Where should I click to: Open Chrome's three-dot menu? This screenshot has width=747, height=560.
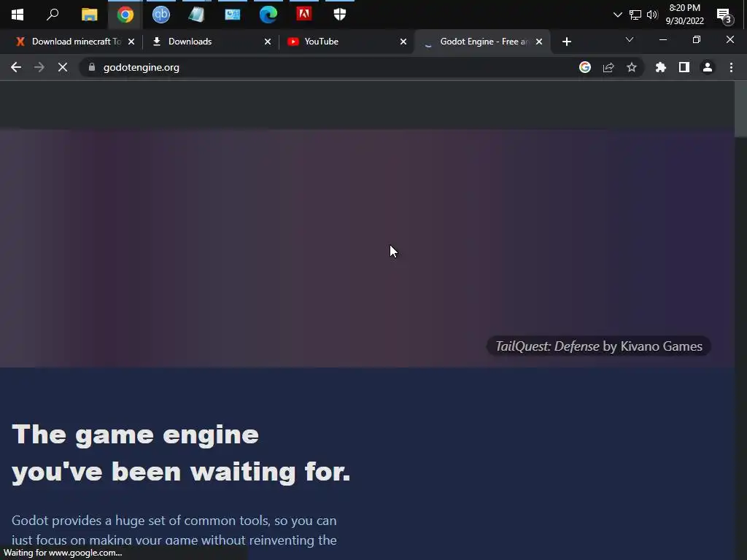coord(731,68)
